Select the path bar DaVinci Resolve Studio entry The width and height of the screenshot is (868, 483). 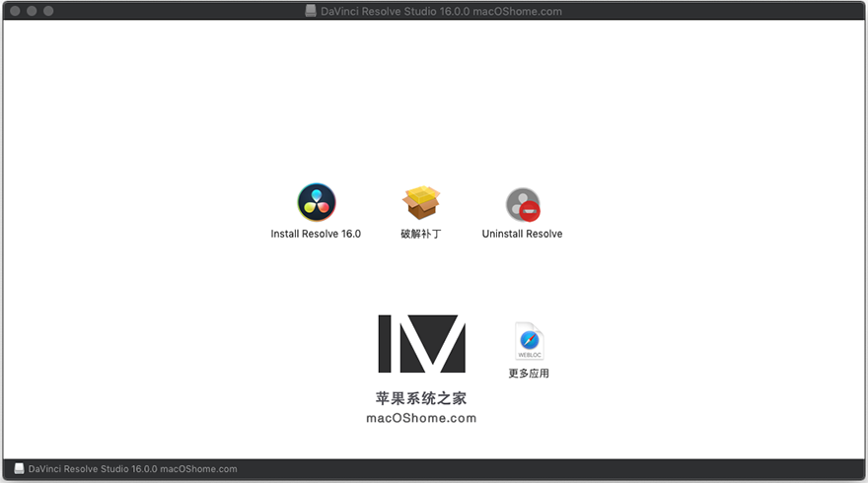pos(132,468)
